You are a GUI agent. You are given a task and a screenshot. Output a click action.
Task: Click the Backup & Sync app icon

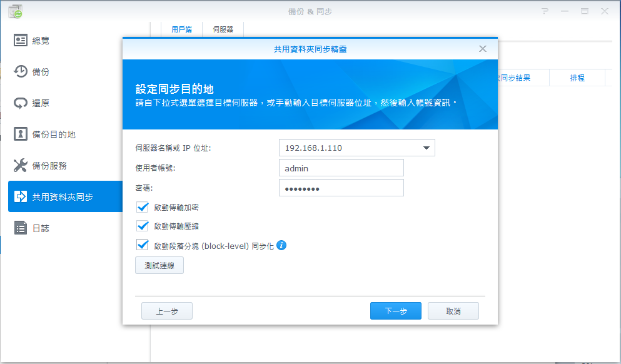(x=16, y=11)
